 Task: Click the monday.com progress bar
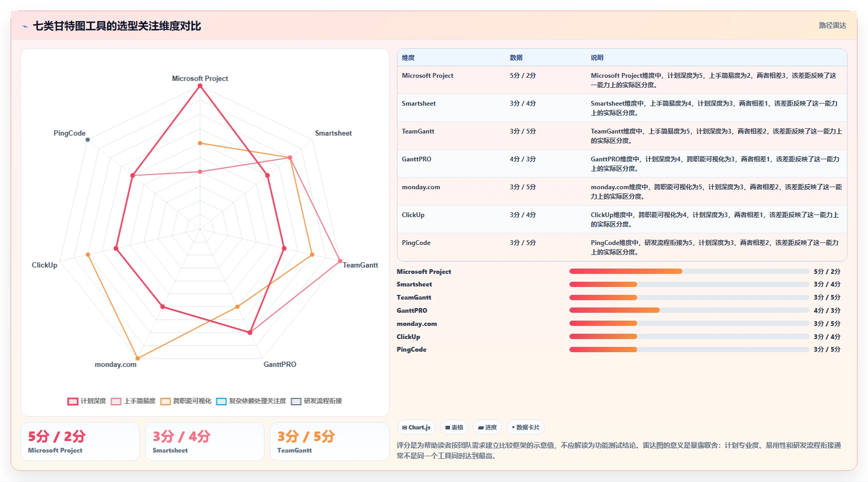point(689,323)
